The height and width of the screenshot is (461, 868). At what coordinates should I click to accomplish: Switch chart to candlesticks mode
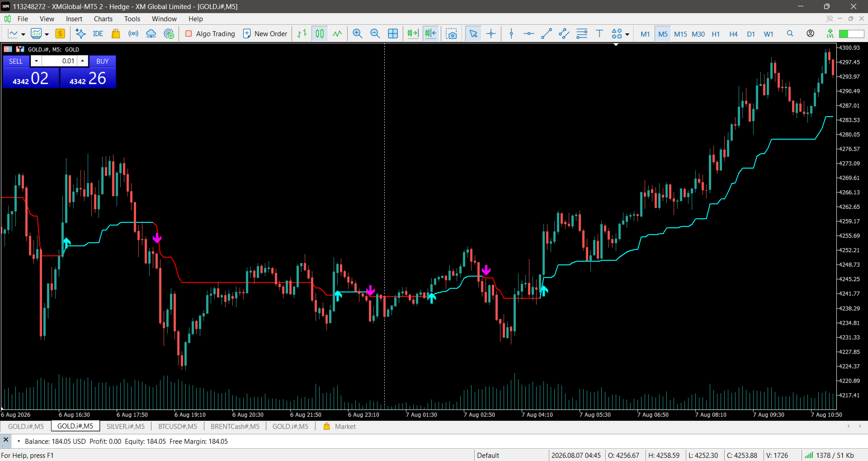(x=320, y=33)
